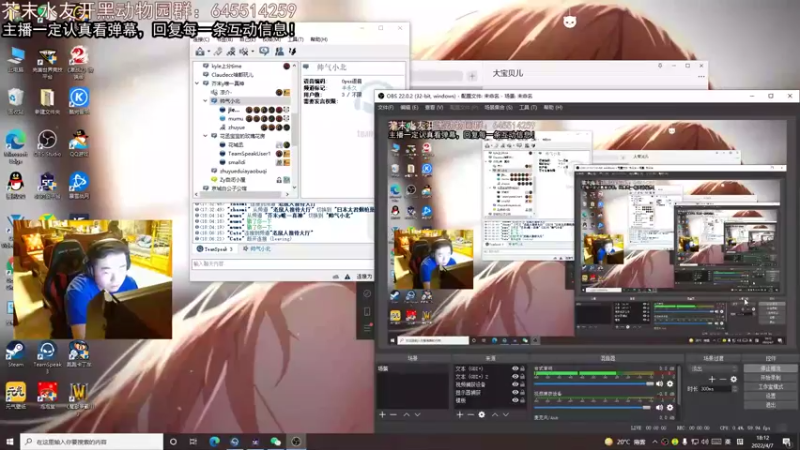Remove scene with minus in OBS scenes panel
Viewport: 800px width, 450px height.
click(393, 415)
